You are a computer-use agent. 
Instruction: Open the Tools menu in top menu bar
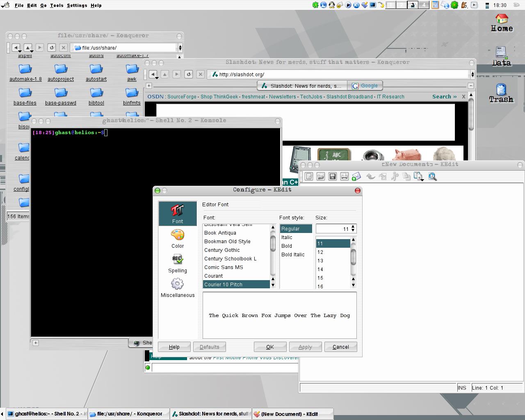click(x=57, y=5)
